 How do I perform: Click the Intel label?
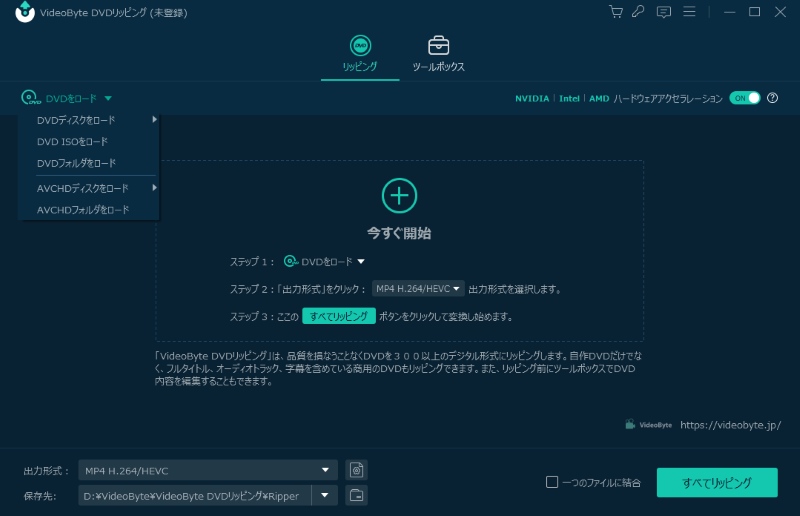[x=569, y=98]
